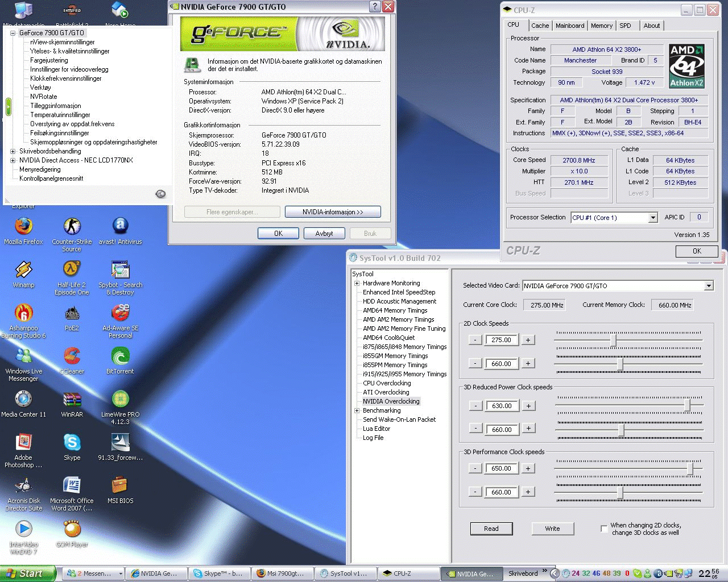This screenshot has height=582, width=728.
Task: Expand Benchmarking node in SysTool
Action: pos(357,410)
